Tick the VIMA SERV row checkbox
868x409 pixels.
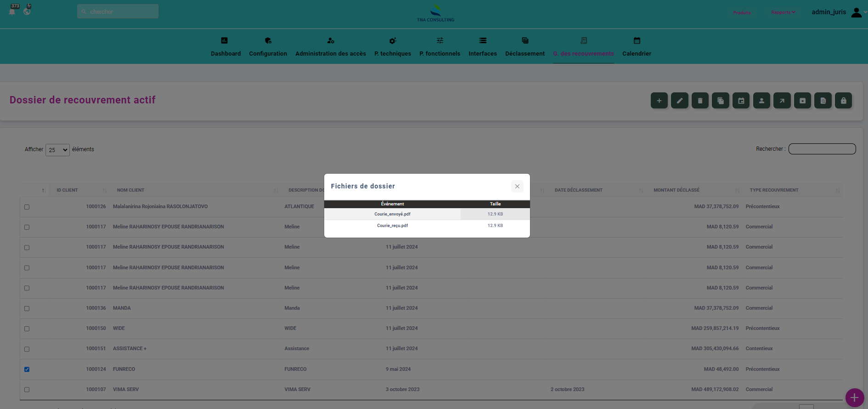(x=27, y=390)
